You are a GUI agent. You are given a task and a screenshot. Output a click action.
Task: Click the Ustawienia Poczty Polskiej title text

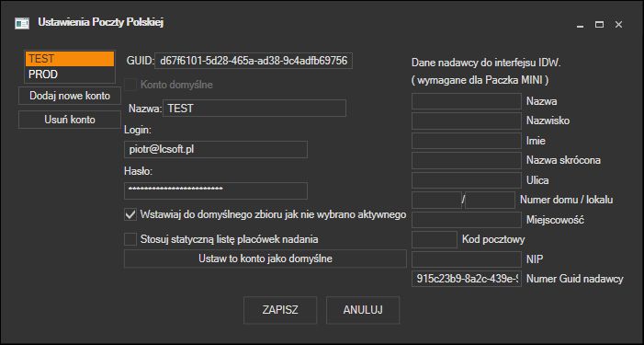101,22
